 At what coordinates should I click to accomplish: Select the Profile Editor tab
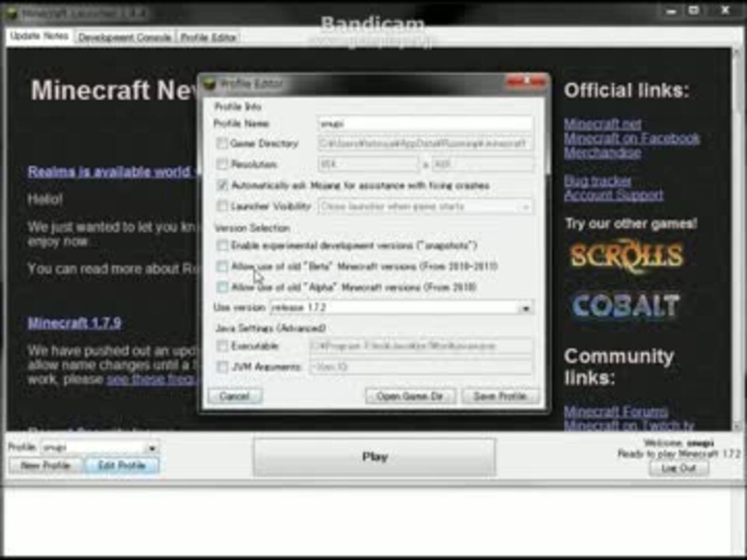pyautogui.click(x=209, y=37)
